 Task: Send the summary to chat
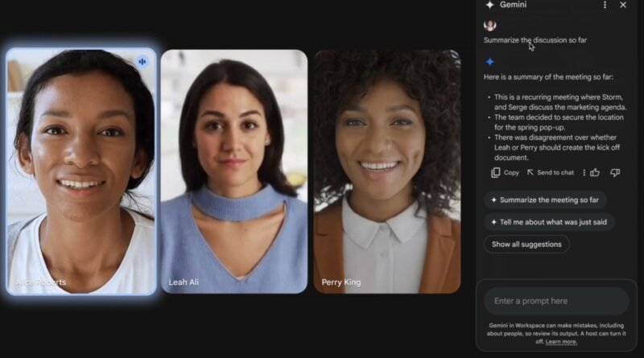tap(551, 172)
